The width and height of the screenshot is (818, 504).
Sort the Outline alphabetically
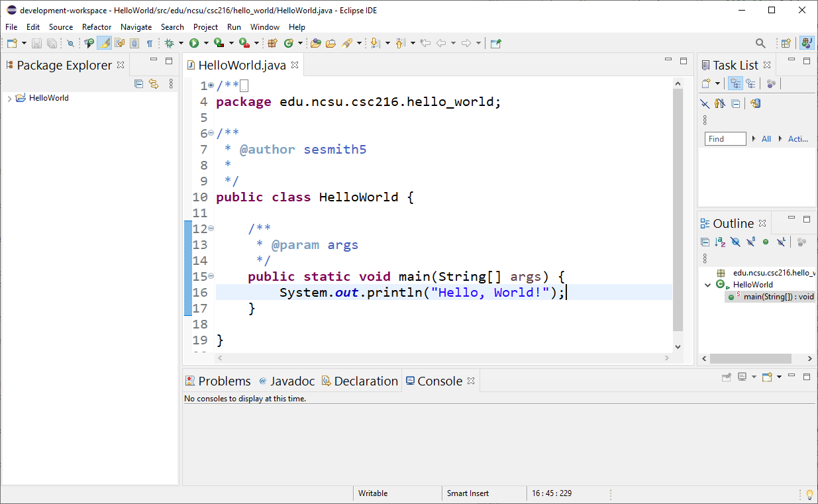click(721, 242)
